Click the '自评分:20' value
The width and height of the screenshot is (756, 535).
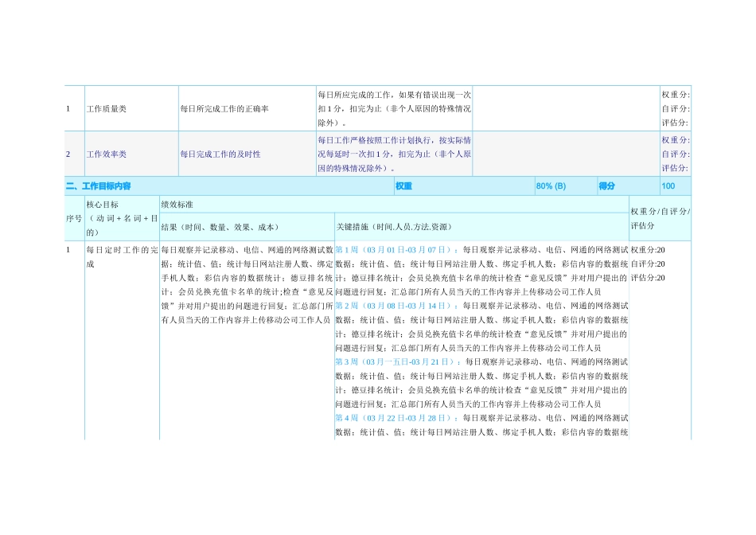[648, 264]
